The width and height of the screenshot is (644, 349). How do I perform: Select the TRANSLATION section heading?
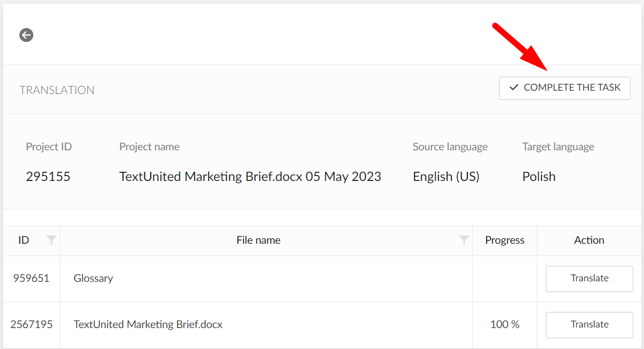57,90
